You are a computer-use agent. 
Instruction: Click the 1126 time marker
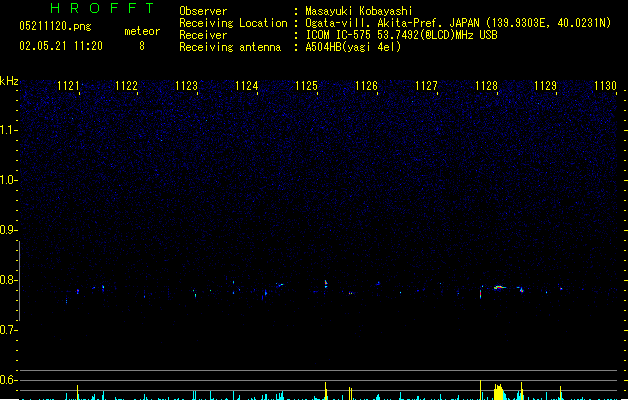pos(366,86)
